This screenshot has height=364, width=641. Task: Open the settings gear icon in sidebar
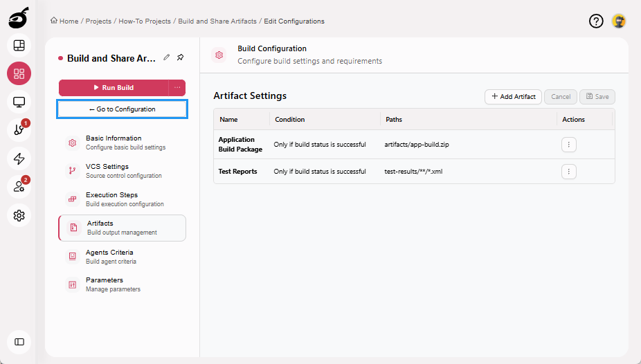coord(19,215)
